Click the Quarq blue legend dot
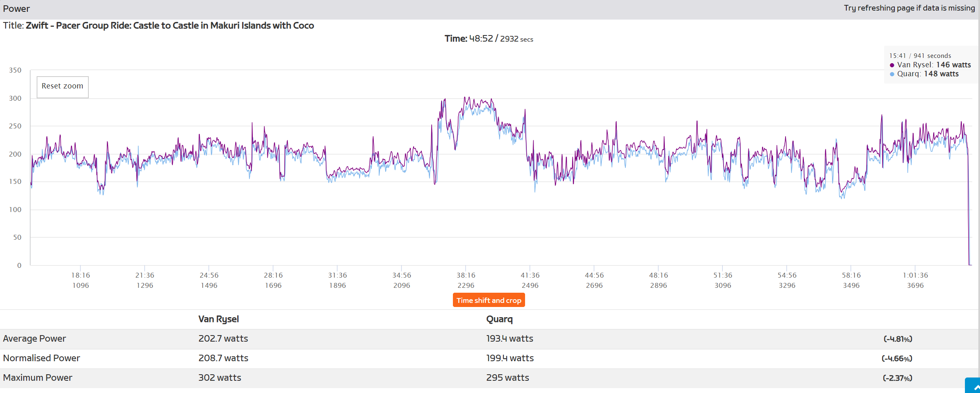 click(x=892, y=74)
